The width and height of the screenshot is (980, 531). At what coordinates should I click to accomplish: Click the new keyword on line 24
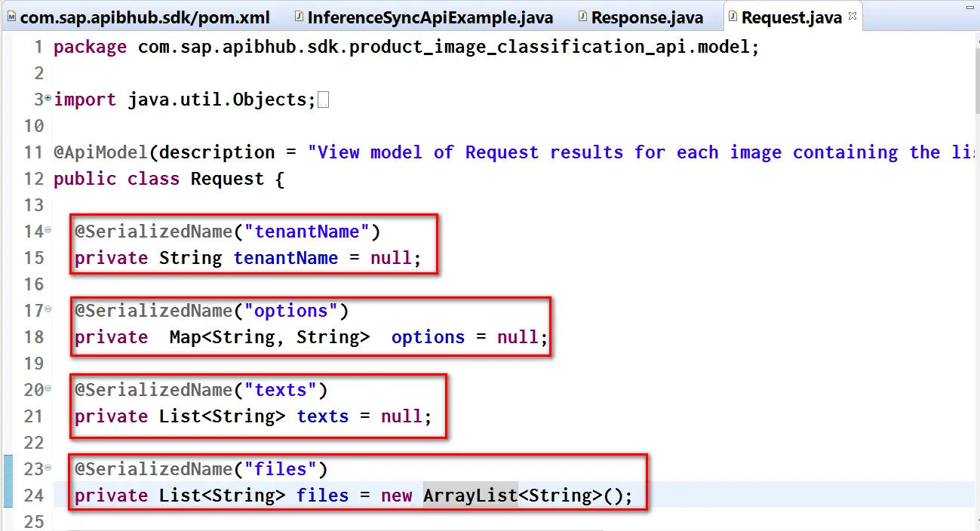pyautogui.click(x=396, y=496)
